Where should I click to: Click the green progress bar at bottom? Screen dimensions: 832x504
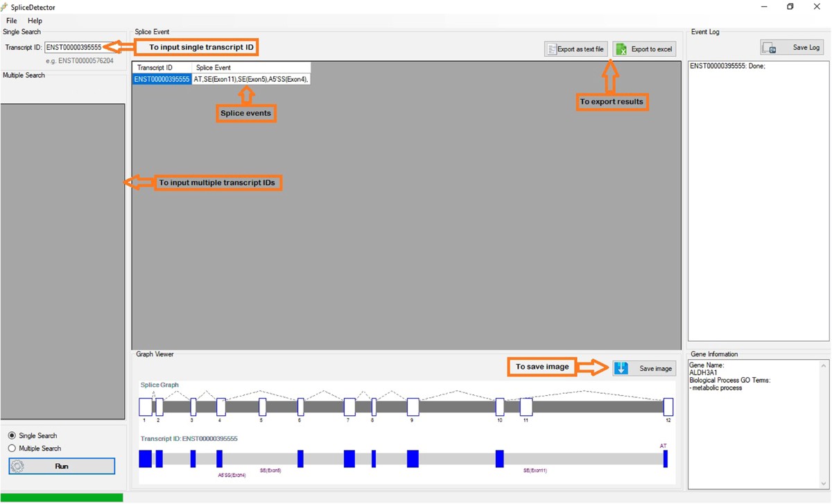tap(61, 498)
